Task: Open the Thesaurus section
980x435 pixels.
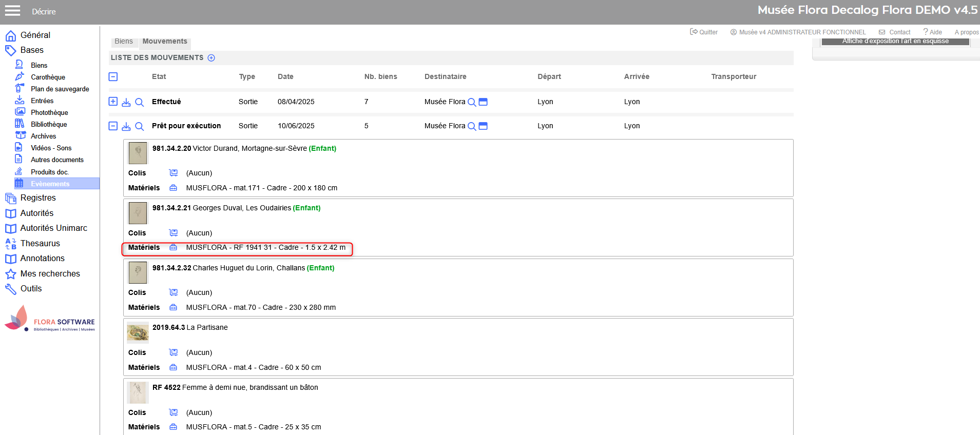Action: point(40,243)
